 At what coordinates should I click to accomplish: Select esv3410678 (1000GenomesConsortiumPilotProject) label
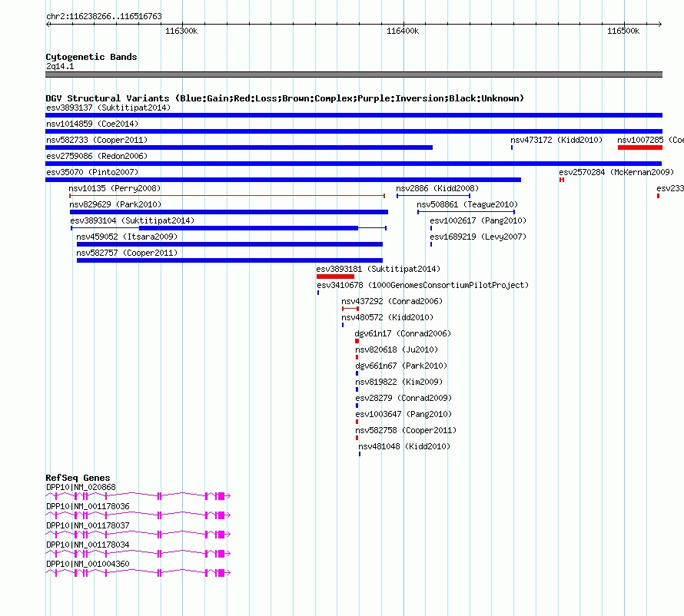[x=423, y=285]
